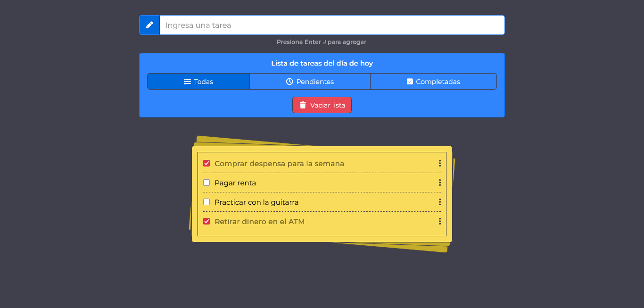Click inside the Ingresa una tarea field
This screenshot has height=308, width=644.
pyautogui.click(x=330, y=25)
